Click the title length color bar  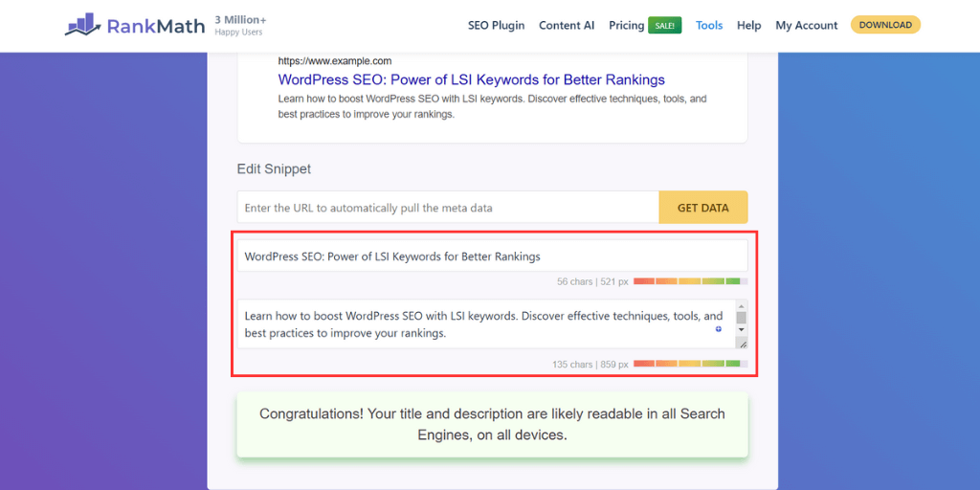click(x=690, y=281)
